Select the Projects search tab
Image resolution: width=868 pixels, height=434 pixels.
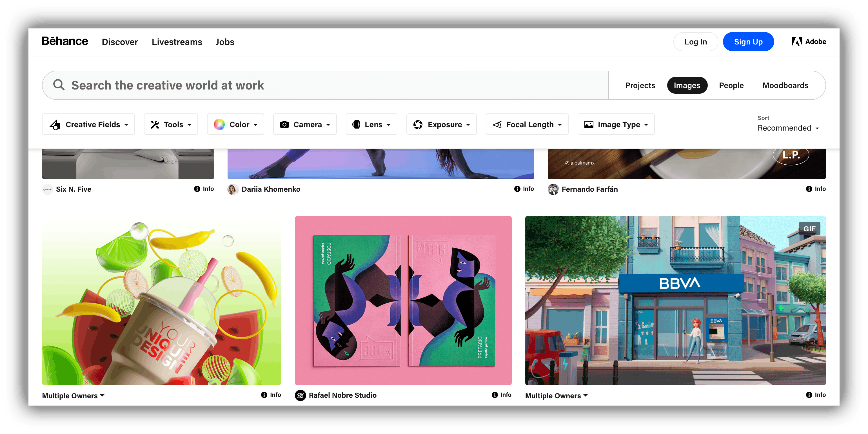click(x=640, y=85)
